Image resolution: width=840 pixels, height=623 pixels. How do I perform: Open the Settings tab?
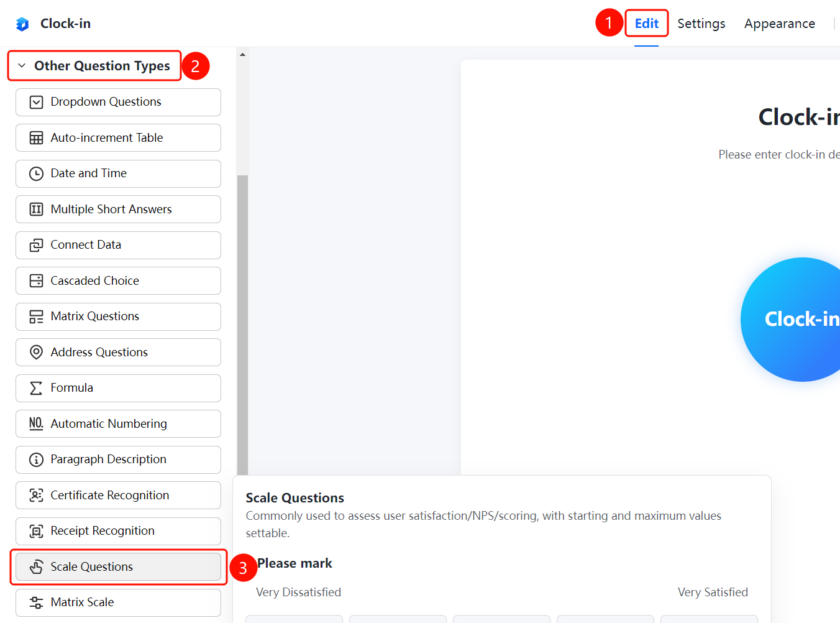tap(701, 24)
